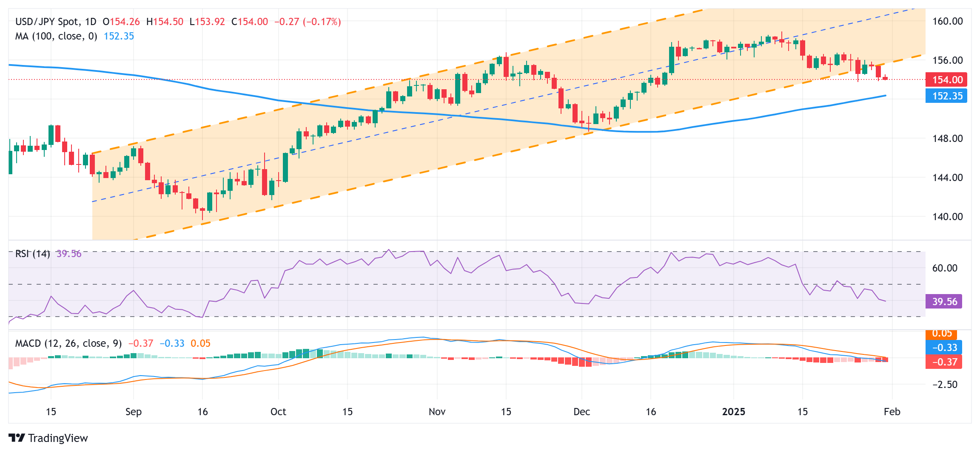Click the 160.00 level on the price axis
Screen dimensions: 980x453
(x=947, y=21)
